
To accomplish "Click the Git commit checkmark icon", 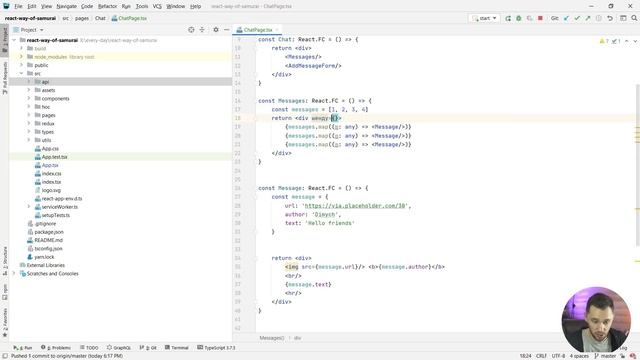I will pyautogui.click(x=577, y=18).
